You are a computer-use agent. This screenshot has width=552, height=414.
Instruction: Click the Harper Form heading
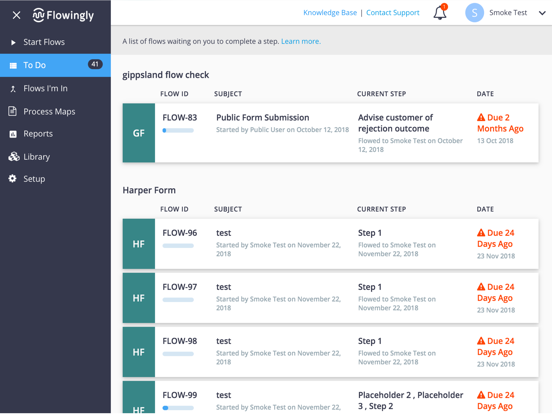[x=149, y=190]
